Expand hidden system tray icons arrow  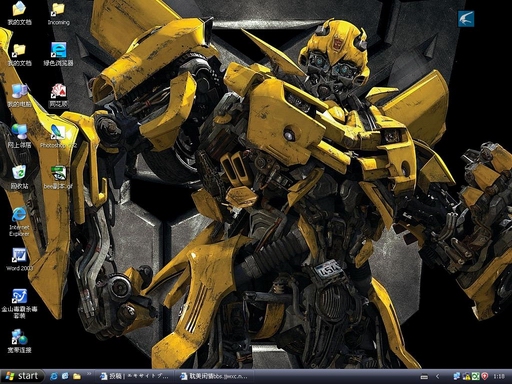click(x=437, y=376)
